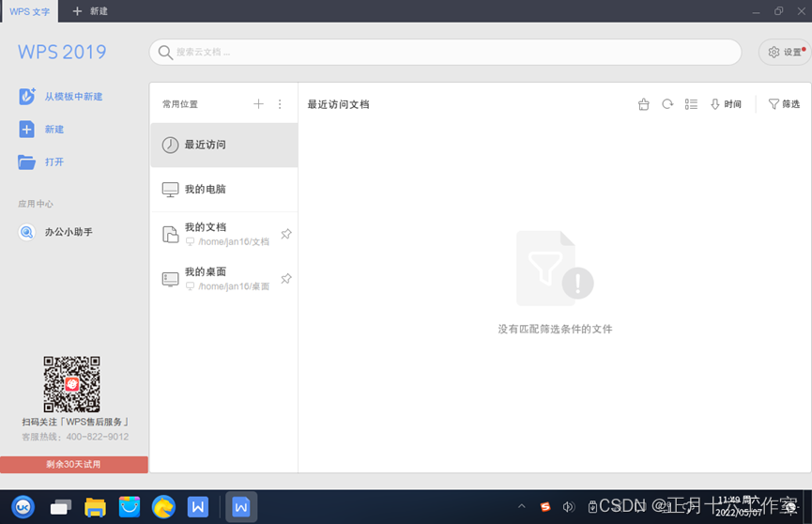Click the 搜索云文档 search field
812x524 pixels.
tap(445, 53)
